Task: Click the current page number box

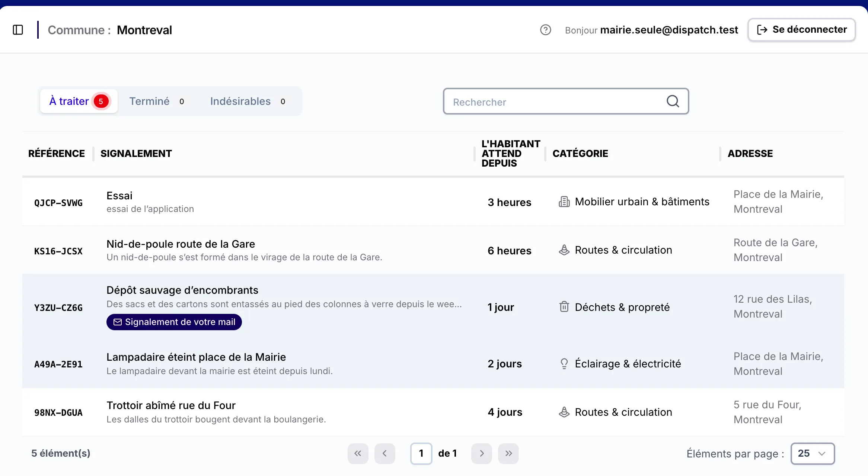Action: (421, 453)
